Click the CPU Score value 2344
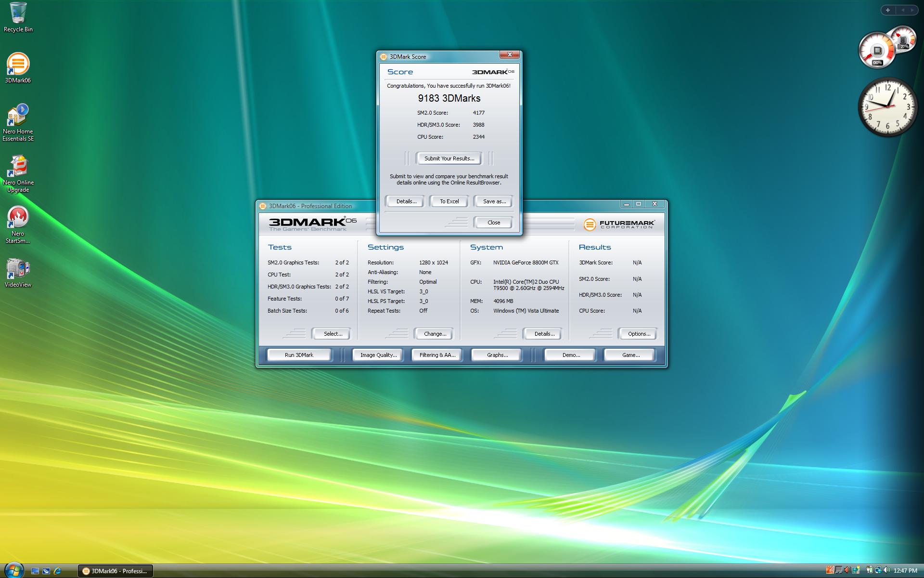Image resolution: width=924 pixels, height=578 pixels. [x=478, y=137]
